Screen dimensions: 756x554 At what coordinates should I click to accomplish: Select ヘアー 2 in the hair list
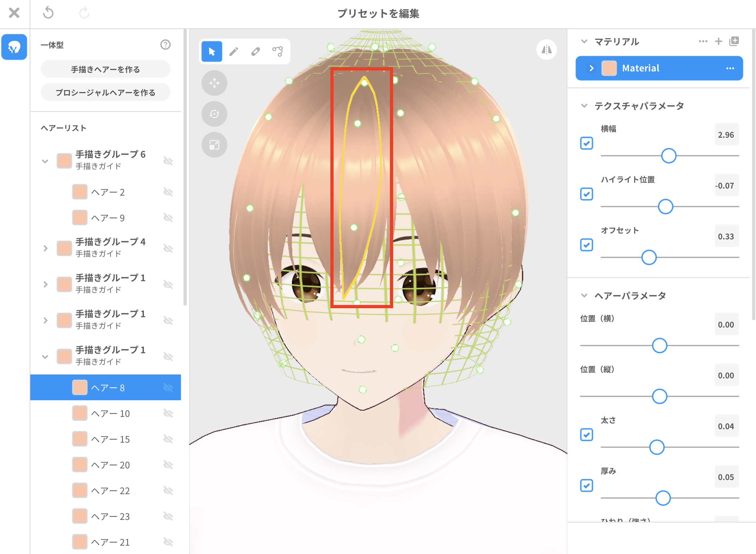[x=105, y=192]
